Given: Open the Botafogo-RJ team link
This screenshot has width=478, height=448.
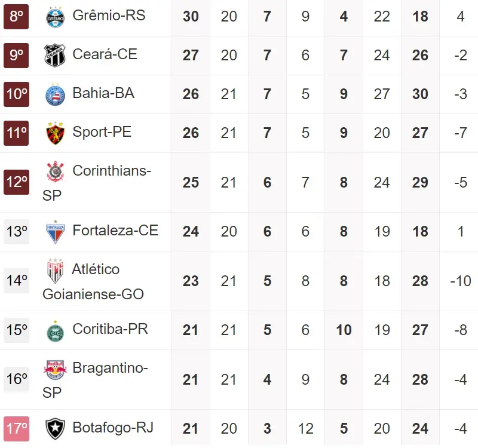Looking at the screenshot, I should [x=113, y=428].
